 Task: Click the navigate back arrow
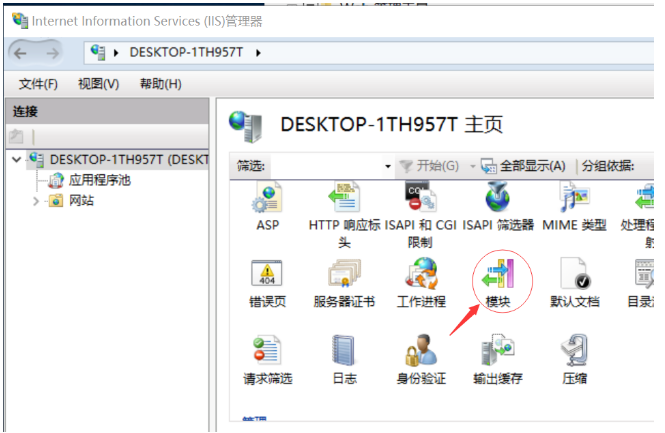[x=20, y=53]
